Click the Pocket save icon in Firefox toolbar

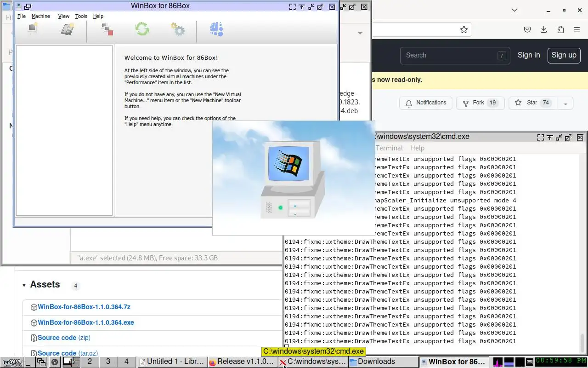point(527,29)
